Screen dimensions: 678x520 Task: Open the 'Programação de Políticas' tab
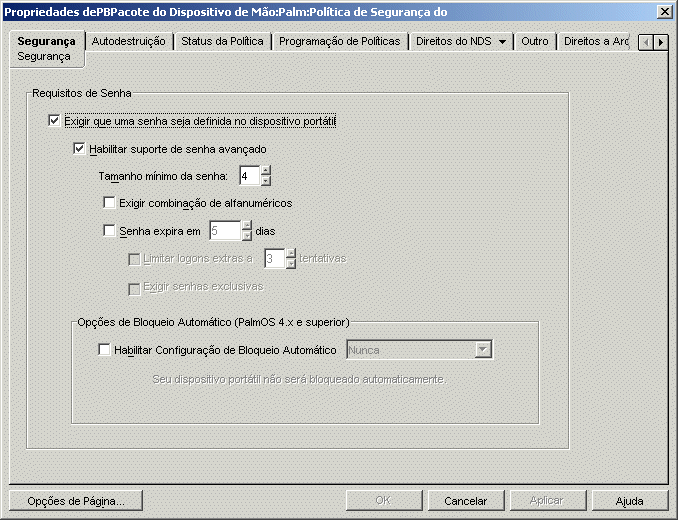pos(339,41)
